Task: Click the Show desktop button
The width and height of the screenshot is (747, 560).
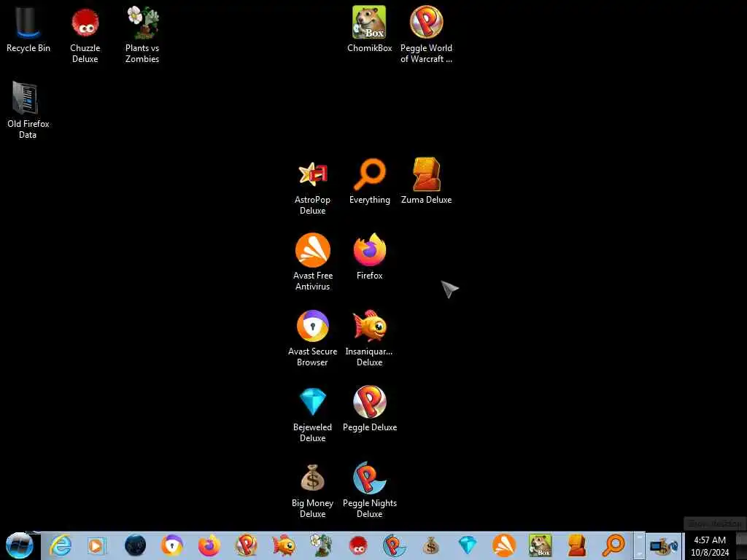Action: point(741,545)
